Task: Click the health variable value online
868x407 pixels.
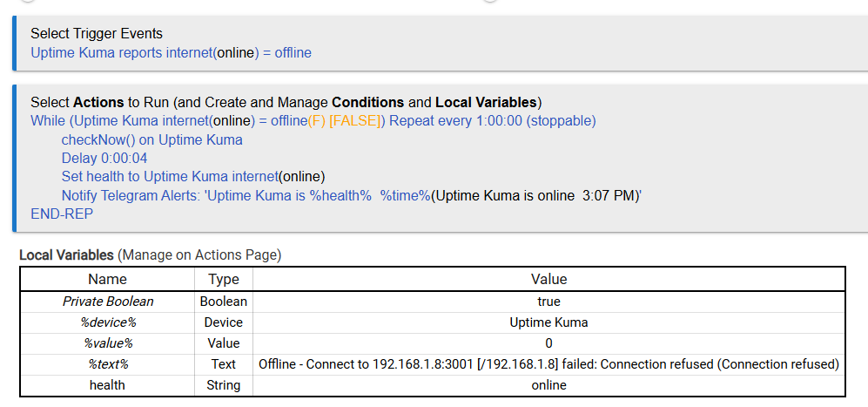Action: pyautogui.click(x=548, y=385)
